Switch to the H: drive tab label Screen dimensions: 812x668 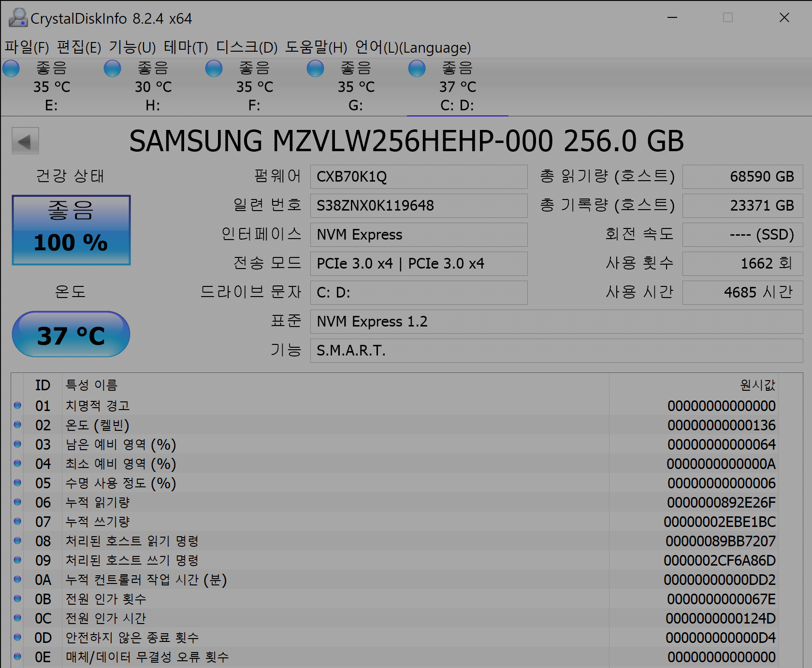tap(153, 105)
